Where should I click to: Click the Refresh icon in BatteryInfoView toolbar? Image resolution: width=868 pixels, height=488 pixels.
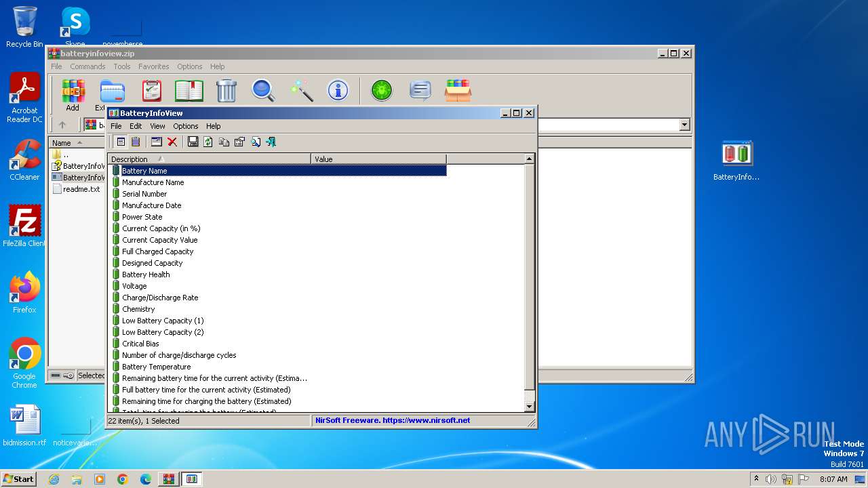click(x=208, y=142)
